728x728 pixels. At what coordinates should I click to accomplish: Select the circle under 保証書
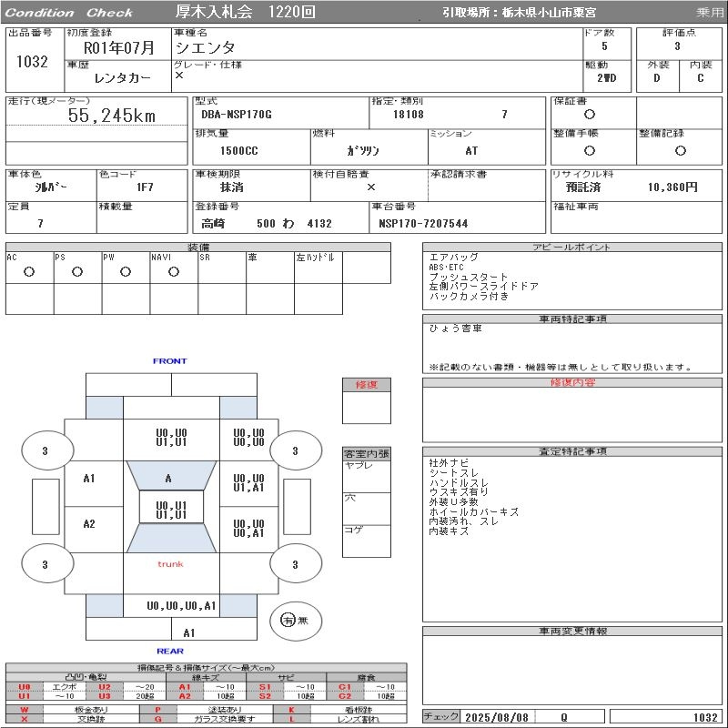(x=590, y=115)
